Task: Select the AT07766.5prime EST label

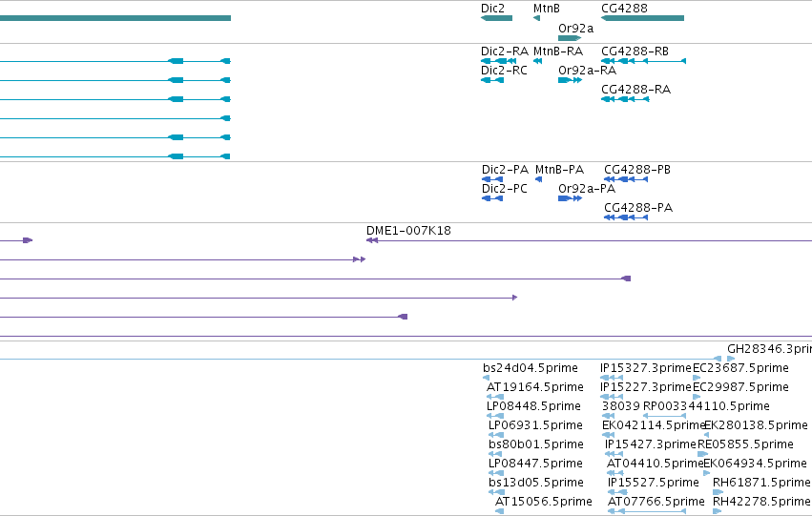Action: point(656,502)
